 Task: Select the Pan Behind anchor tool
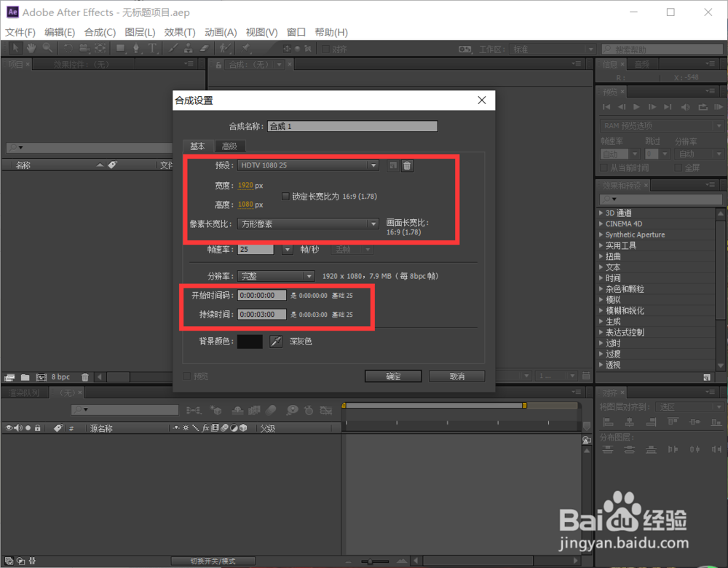(100, 48)
